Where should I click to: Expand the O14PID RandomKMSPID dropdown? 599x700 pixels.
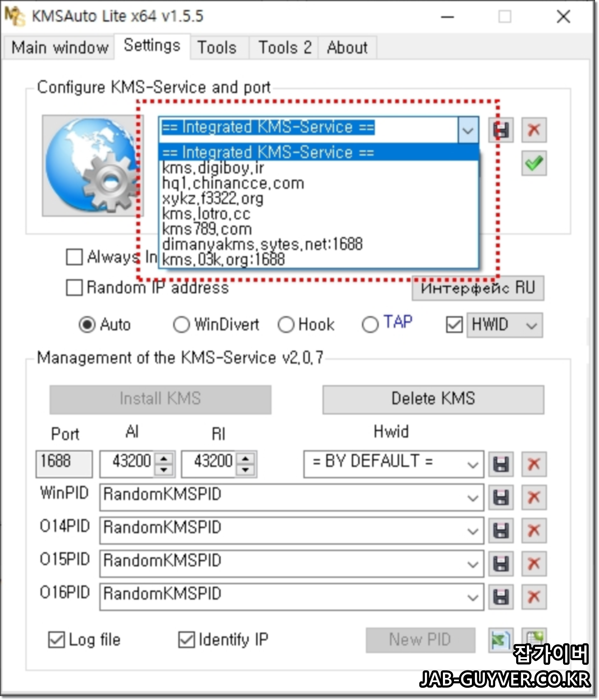click(x=473, y=531)
